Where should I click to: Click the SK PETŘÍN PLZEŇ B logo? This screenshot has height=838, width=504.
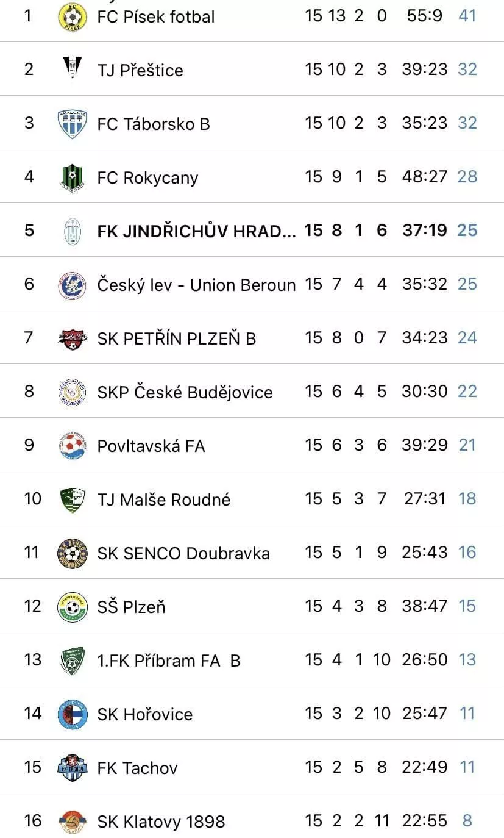[x=72, y=338]
